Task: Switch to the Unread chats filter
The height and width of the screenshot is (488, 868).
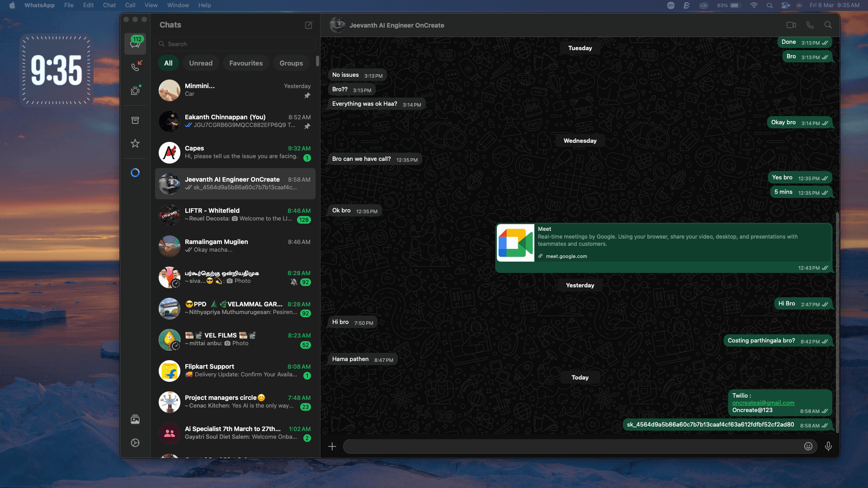Action: (201, 63)
